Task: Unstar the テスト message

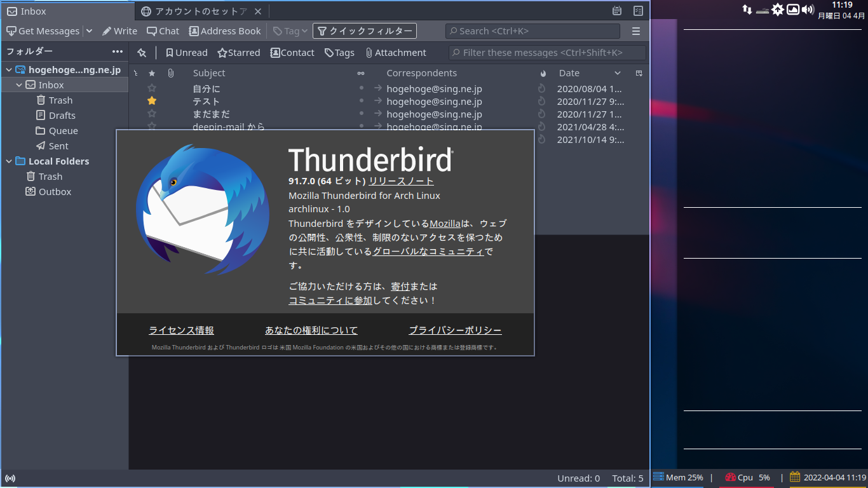Action: [x=152, y=101]
